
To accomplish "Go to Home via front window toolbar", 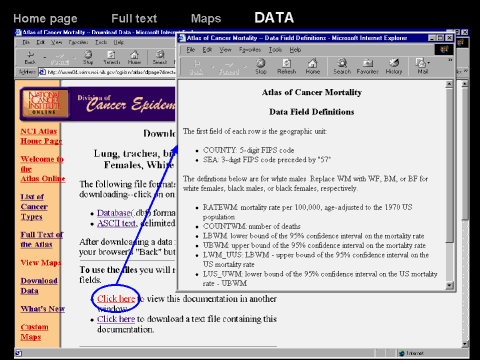I will [x=313, y=66].
